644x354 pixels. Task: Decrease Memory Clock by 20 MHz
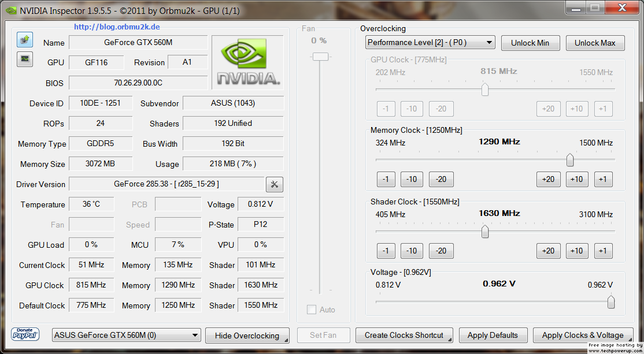click(x=441, y=179)
